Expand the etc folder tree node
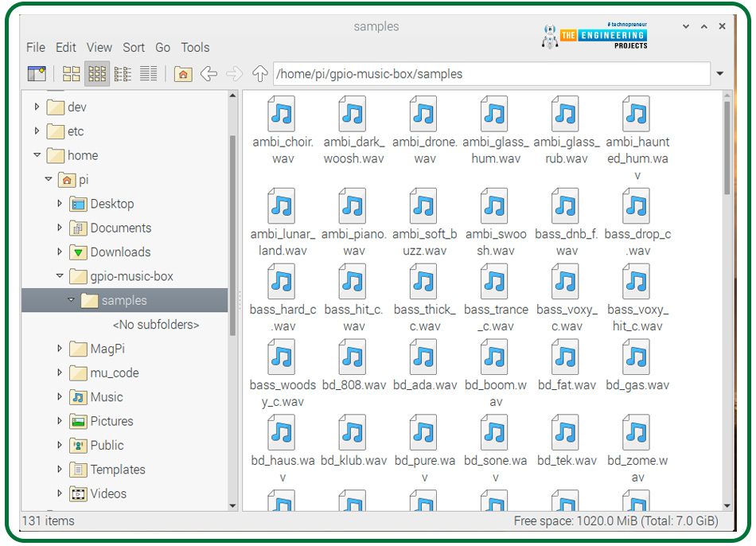Screen dimensions: 756x546 37,131
